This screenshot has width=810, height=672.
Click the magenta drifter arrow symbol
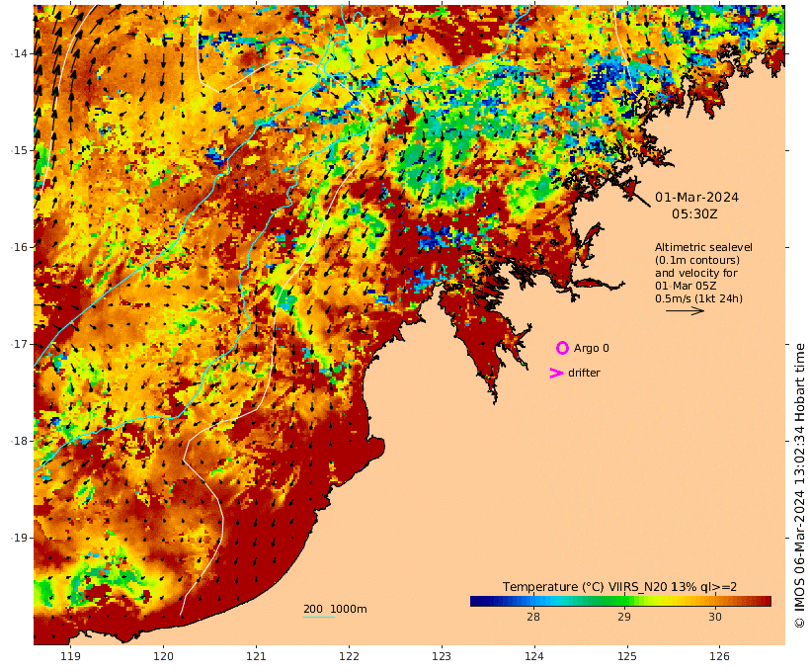(x=556, y=373)
